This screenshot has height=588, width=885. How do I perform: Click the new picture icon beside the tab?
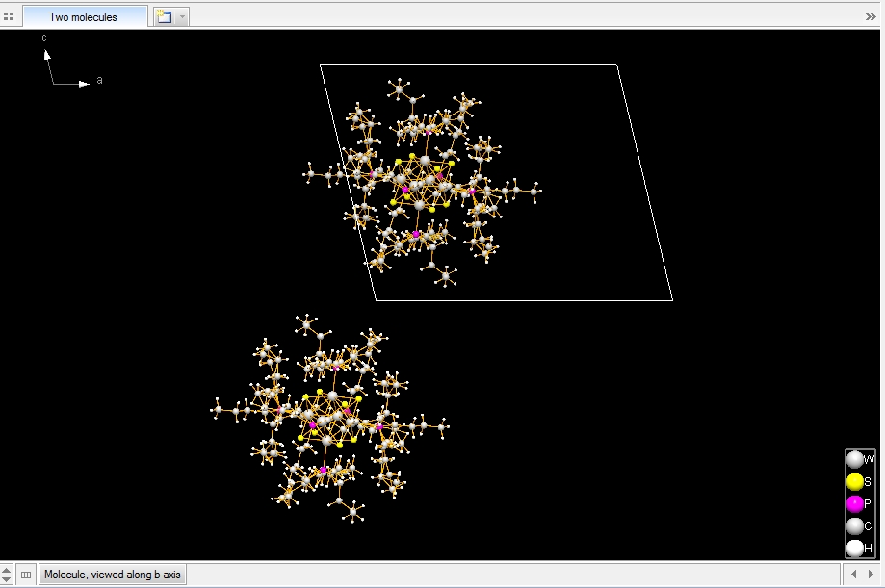(x=163, y=16)
